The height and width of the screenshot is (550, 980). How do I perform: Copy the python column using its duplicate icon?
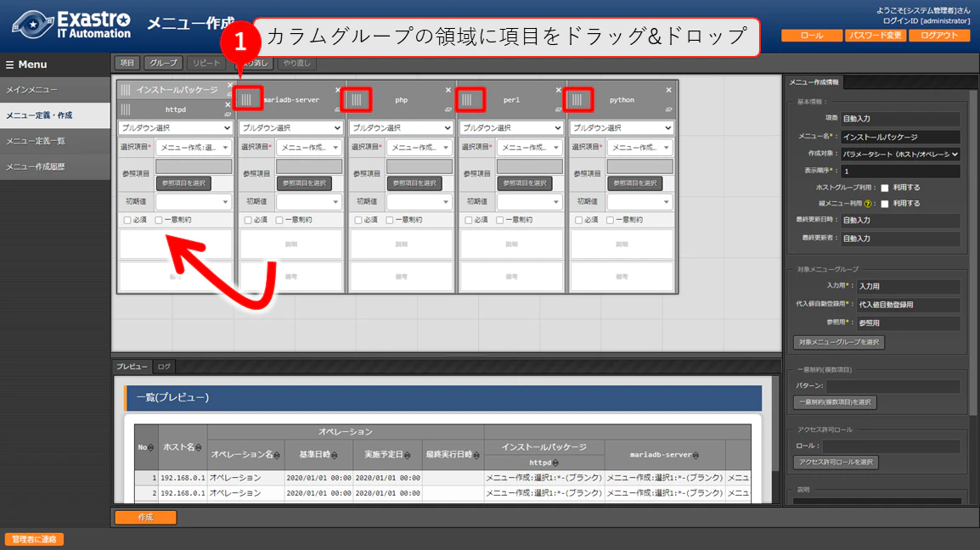tap(668, 109)
